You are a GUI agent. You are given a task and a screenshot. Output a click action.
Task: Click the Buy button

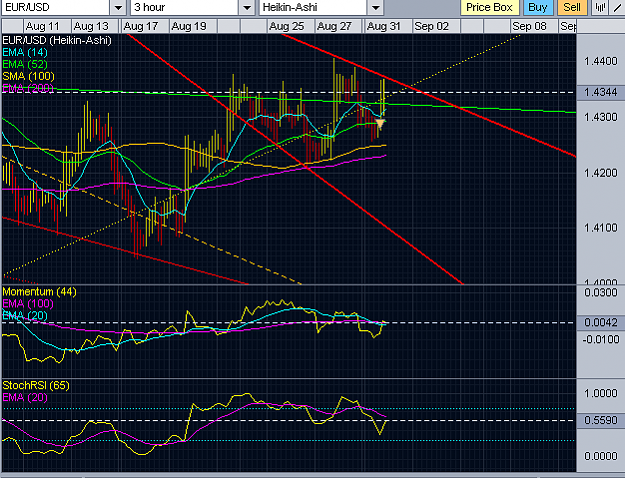(x=537, y=8)
